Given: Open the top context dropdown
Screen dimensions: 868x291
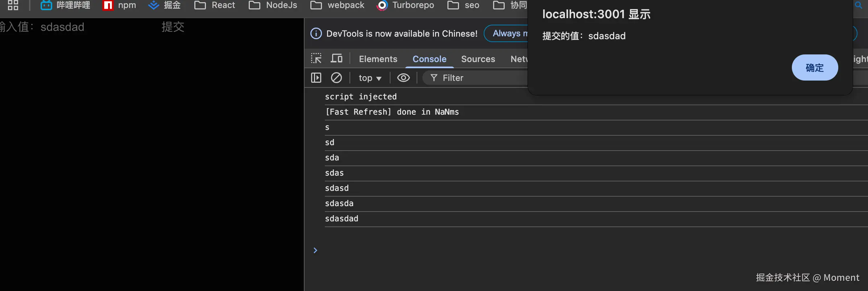Looking at the screenshot, I should 370,78.
